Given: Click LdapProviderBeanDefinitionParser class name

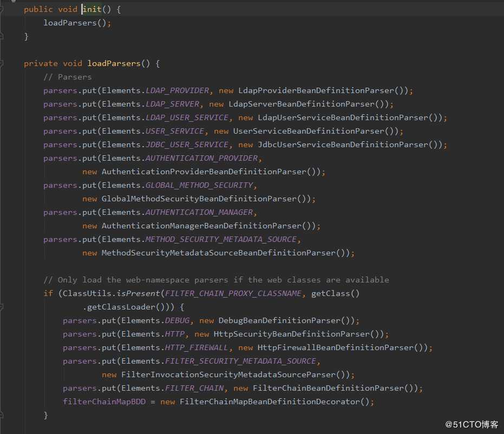Looking at the screenshot, I should pyautogui.click(x=316, y=90).
